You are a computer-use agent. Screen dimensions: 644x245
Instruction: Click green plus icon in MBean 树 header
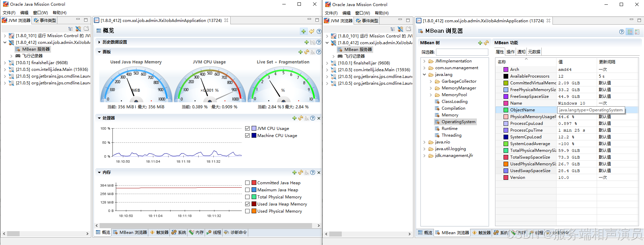tap(480, 43)
